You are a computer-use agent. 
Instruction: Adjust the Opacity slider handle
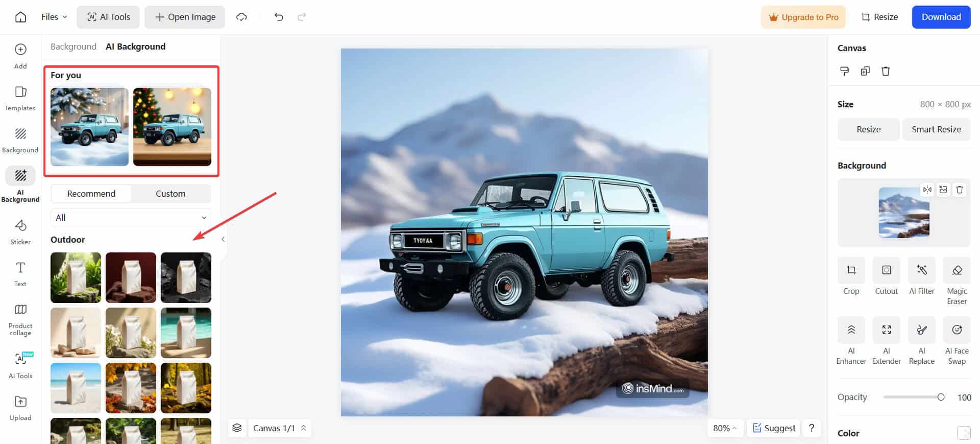(941, 398)
